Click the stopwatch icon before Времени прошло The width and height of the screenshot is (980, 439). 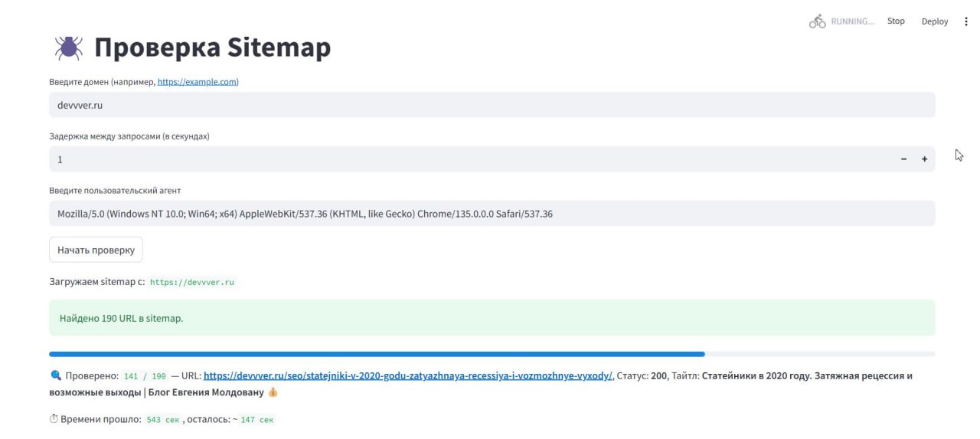(54, 419)
